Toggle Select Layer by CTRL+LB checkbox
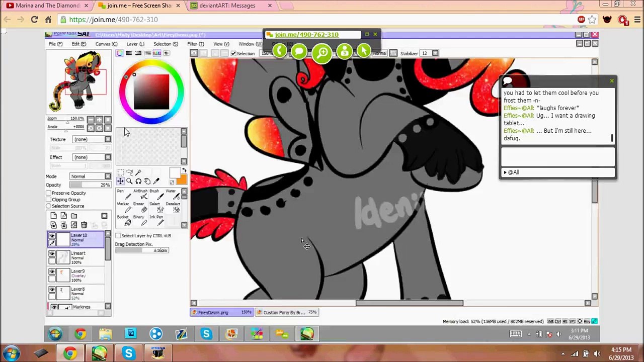This screenshot has height=362, width=644. (118, 236)
